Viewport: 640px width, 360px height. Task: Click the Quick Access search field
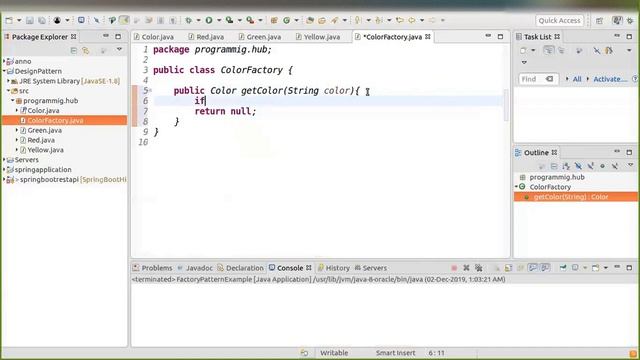click(559, 20)
